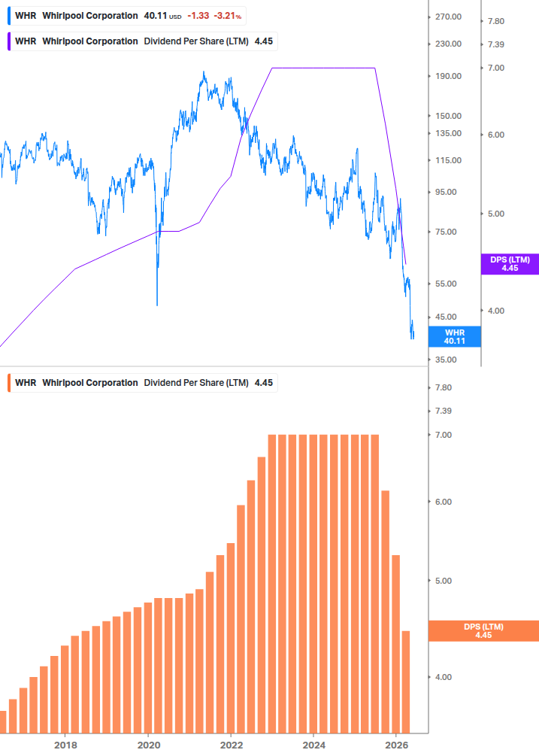539x756 pixels.
Task: Click the last orange bar at 4.45
Action: click(x=406, y=682)
